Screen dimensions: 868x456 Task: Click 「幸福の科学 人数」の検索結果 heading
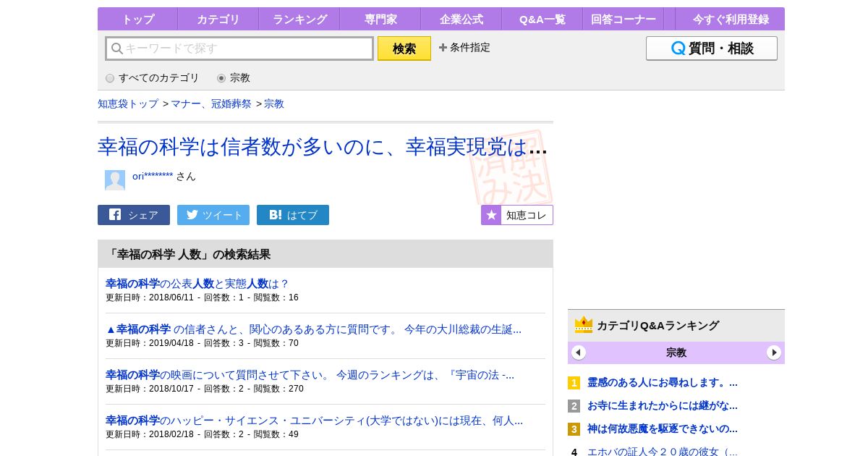click(188, 254)
